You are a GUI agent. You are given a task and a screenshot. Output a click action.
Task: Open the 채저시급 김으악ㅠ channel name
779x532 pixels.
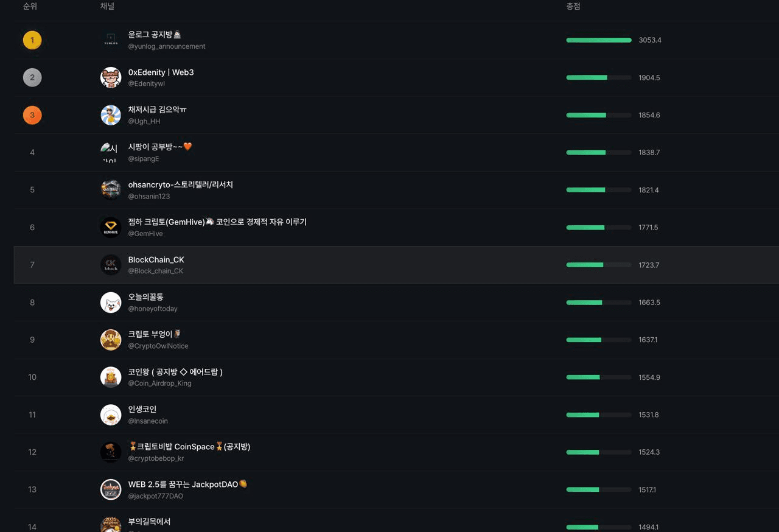157,110
